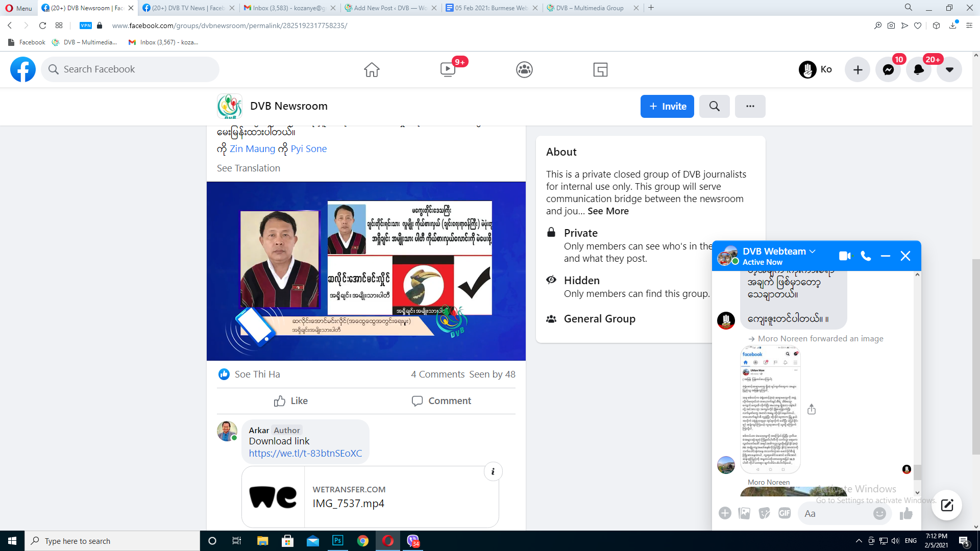Start a video call in DVB Webteam chat

[x=845, y=256]
